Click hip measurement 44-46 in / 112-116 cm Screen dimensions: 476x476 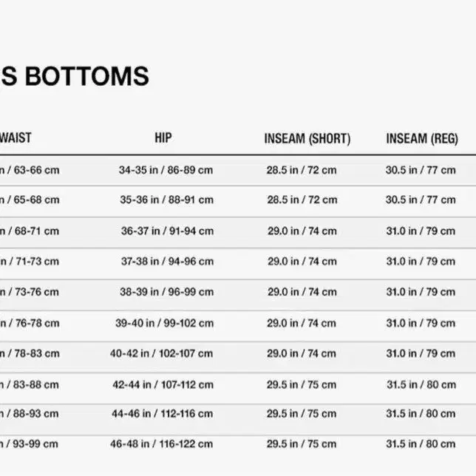click(x=163, y=414)
